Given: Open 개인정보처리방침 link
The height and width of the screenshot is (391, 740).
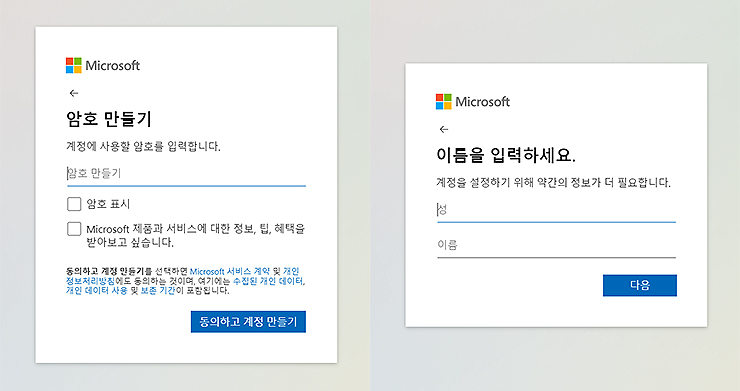Looking at the screenshot, I should (90, 280).
